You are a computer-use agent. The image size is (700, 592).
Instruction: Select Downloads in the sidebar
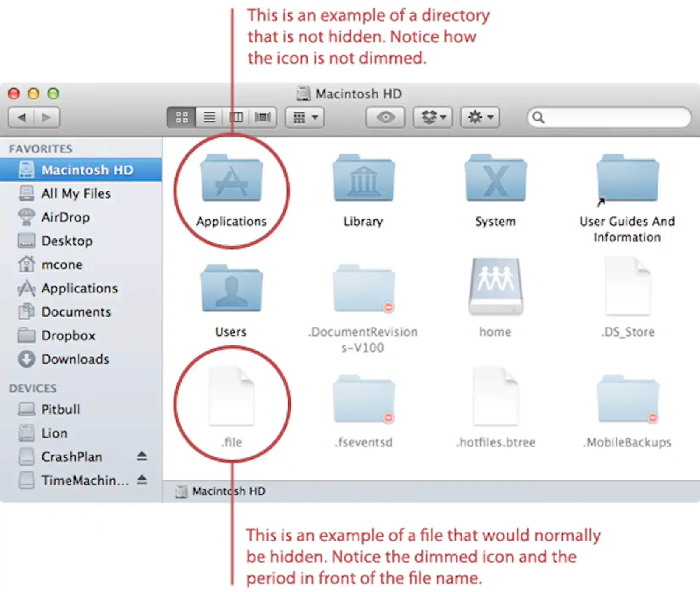81,359
